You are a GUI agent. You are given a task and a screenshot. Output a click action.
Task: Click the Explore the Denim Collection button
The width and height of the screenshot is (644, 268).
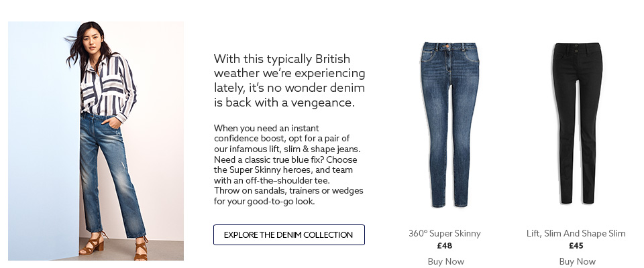click(x=288, y=235)
